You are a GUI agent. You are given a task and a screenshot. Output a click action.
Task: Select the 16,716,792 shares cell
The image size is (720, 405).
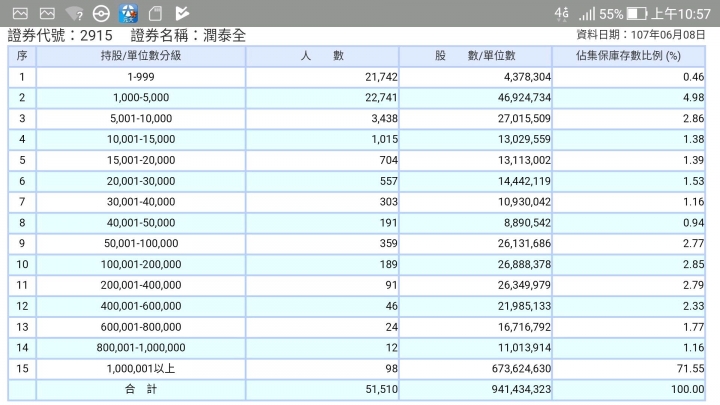pos(476,327)
